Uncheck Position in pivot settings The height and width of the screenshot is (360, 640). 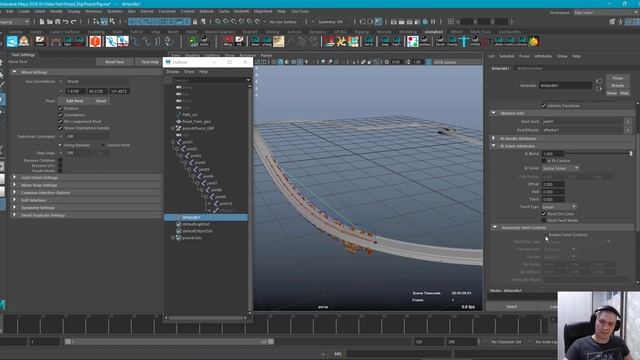60,109
